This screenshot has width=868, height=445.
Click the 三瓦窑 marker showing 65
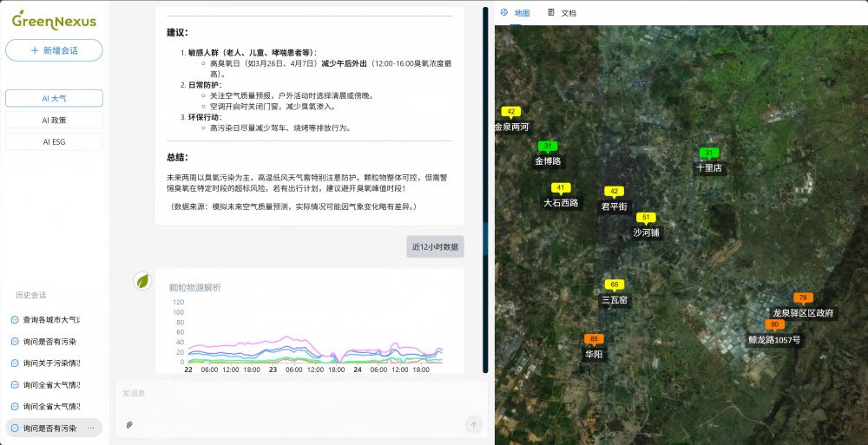tap(615, 285)
